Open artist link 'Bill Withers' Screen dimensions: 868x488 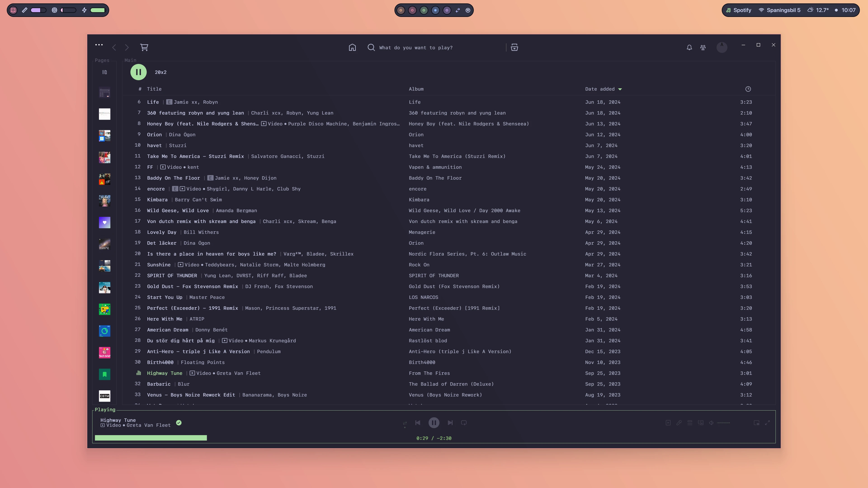point(201,232)
